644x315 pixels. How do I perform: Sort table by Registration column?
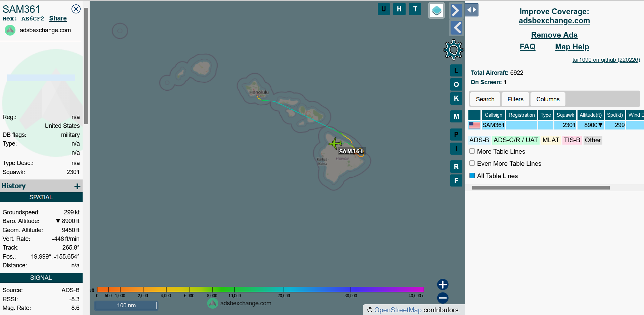click(521, 115)
